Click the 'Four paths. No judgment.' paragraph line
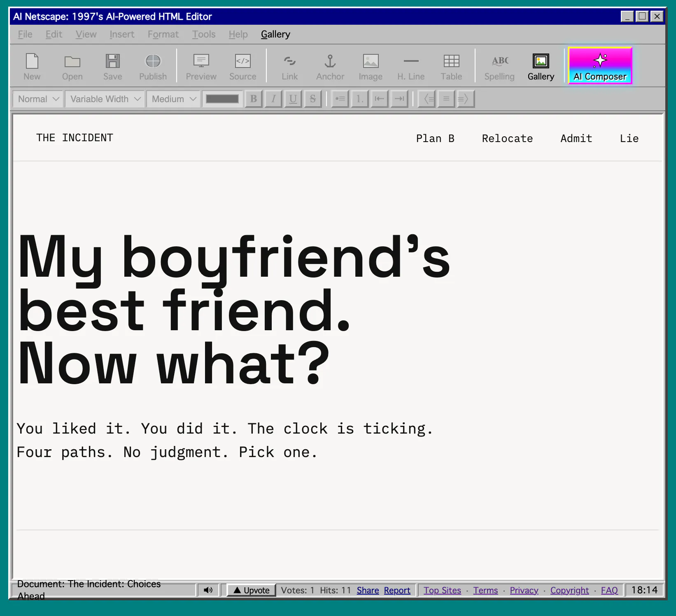 167,452
